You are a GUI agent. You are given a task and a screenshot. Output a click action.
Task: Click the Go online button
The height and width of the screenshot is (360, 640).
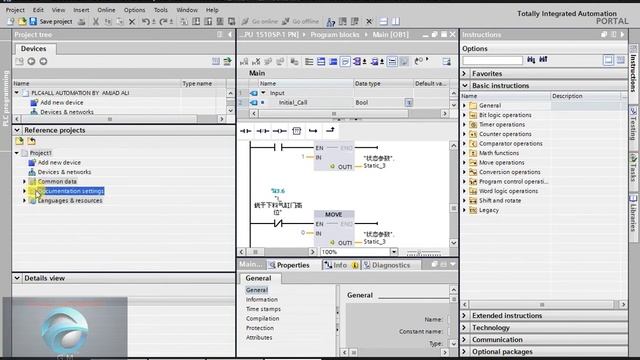[260, 21]
